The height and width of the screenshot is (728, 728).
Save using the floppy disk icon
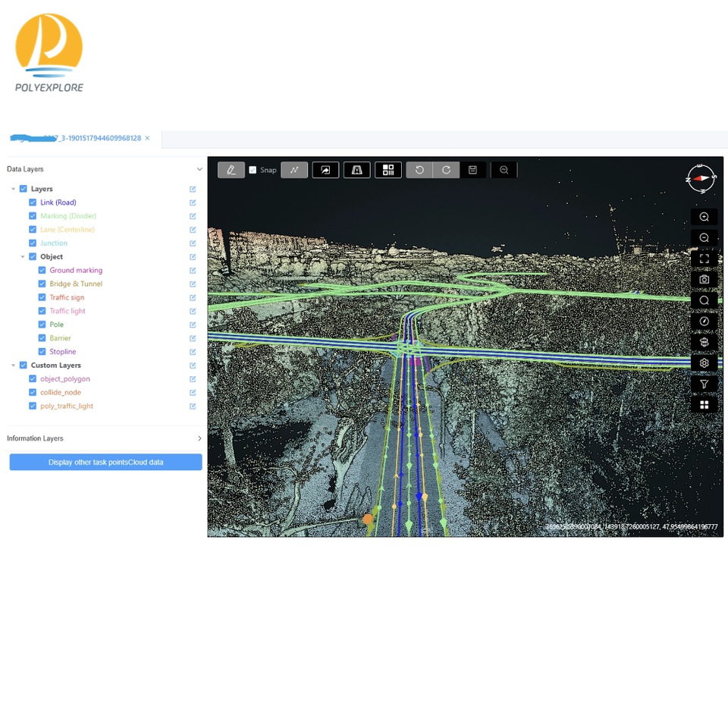click(472, 170)
